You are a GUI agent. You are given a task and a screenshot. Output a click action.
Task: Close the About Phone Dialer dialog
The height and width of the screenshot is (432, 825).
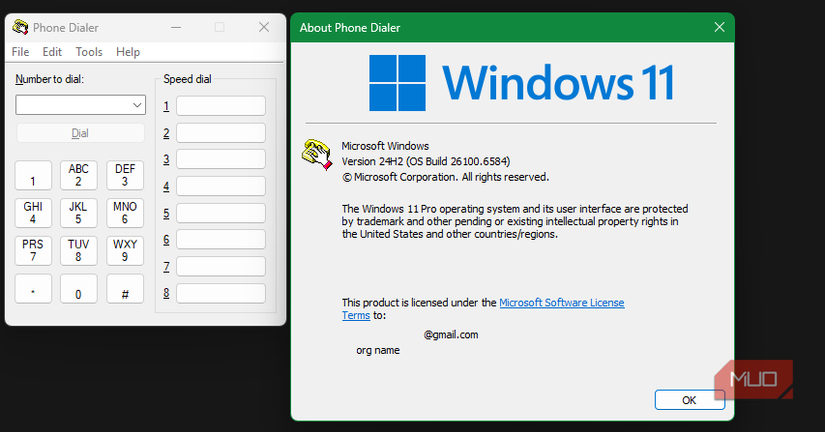[x=719, y=27]
